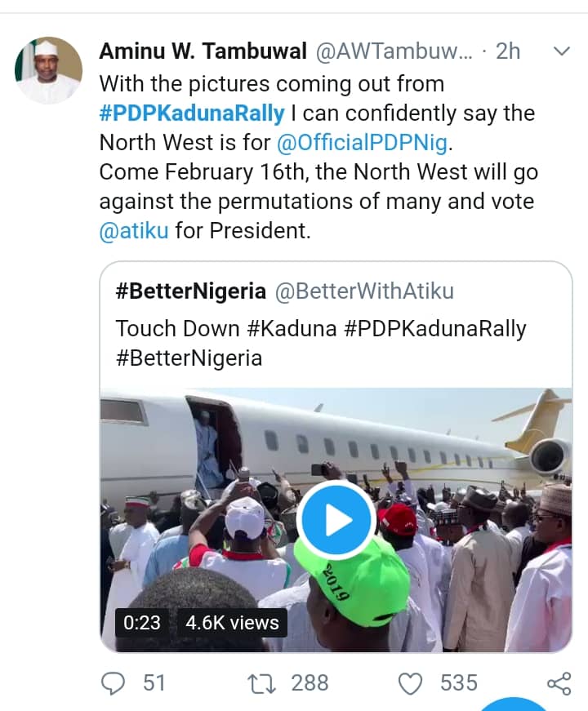Screen dimensions: 588x711
Task: Open the @OfficialPDPNig mention
Action: click(363, 142)
